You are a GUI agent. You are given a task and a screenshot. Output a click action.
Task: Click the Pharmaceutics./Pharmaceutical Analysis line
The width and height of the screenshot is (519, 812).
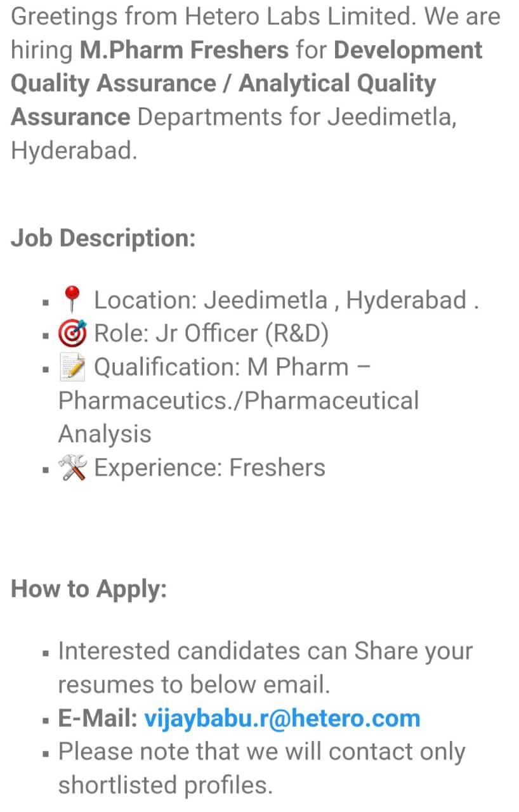click(239, 417)
